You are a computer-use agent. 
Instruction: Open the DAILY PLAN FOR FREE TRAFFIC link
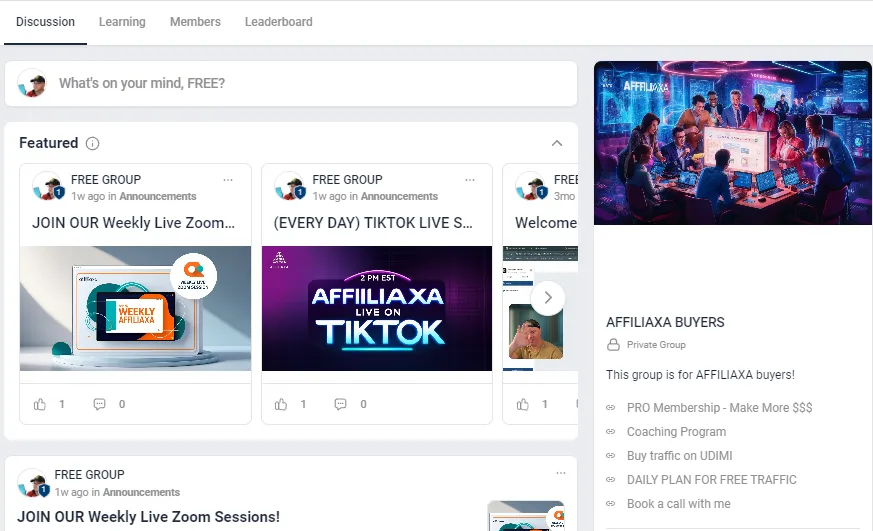pyautogui.click(x=712, y=480)
